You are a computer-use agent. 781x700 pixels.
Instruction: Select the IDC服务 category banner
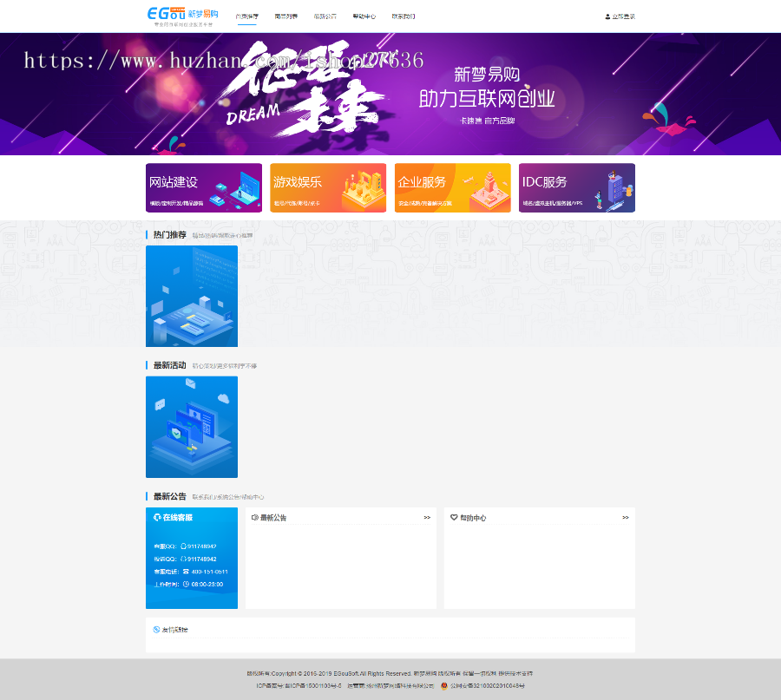point(577,188)
